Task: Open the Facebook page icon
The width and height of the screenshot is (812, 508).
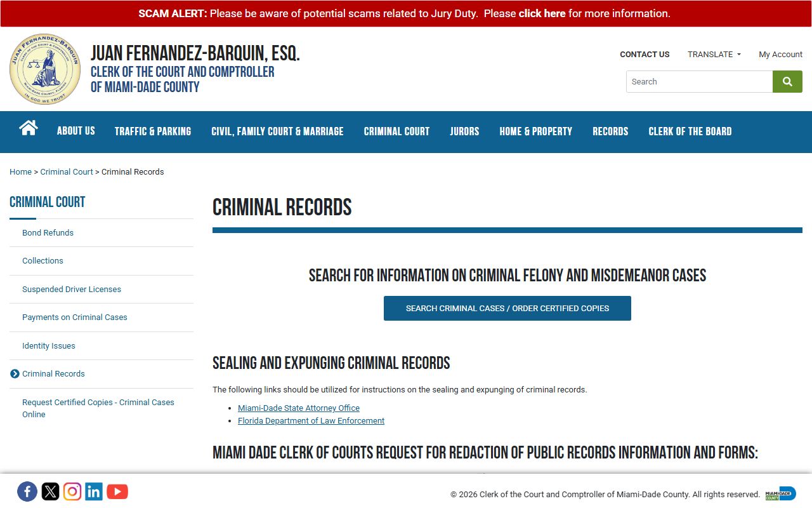Action: tap(27, 491)
